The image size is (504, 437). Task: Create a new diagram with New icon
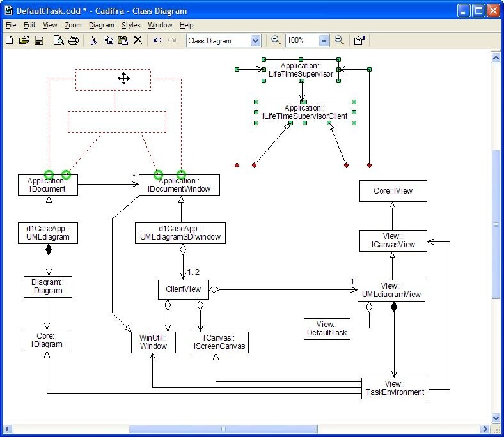point(10,40)
